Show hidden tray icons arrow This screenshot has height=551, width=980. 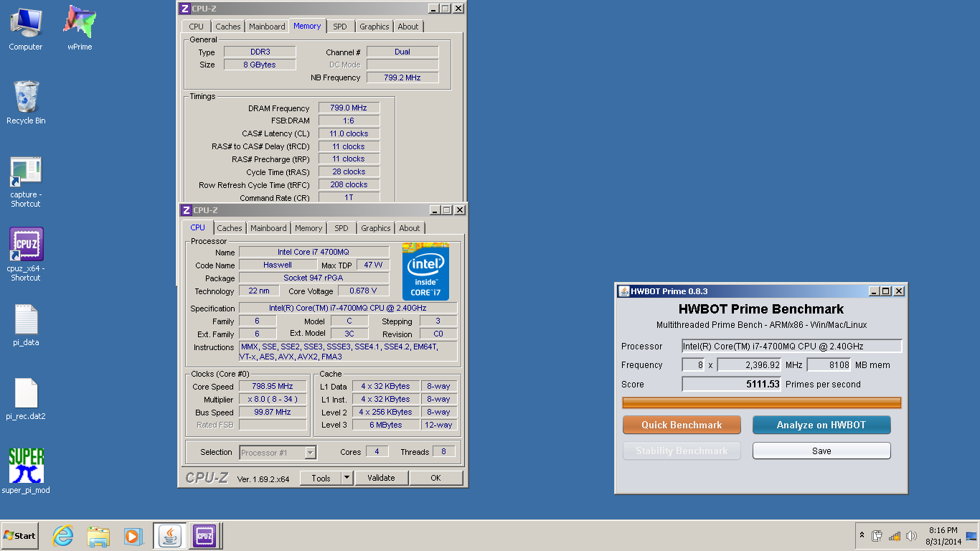click(x=862, y=536)
